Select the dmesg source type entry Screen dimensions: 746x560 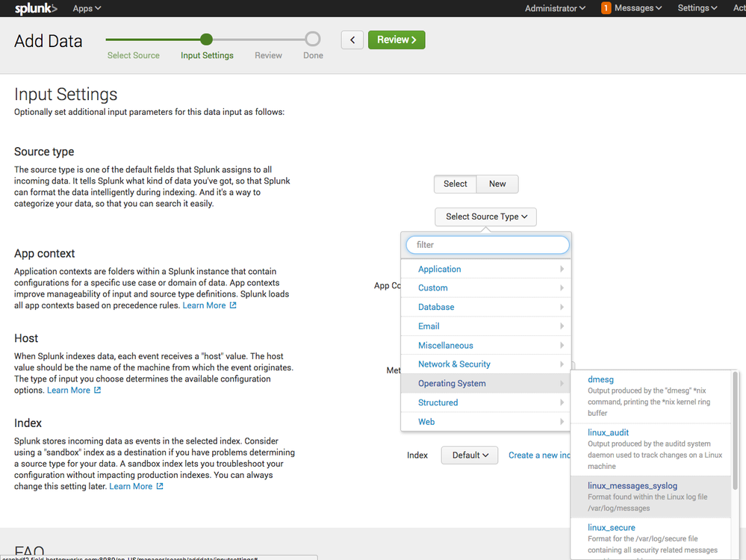click(x=600, y=379)
